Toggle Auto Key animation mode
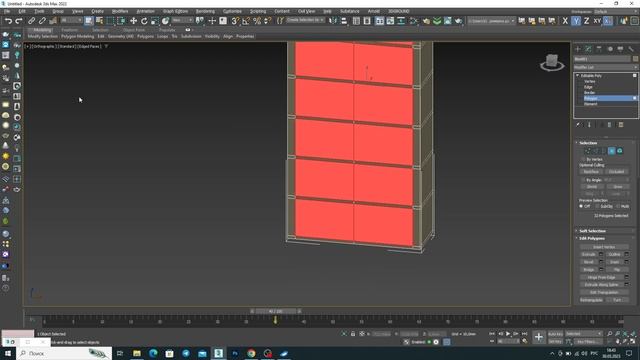Screen dimensions: 640x360 555,334
